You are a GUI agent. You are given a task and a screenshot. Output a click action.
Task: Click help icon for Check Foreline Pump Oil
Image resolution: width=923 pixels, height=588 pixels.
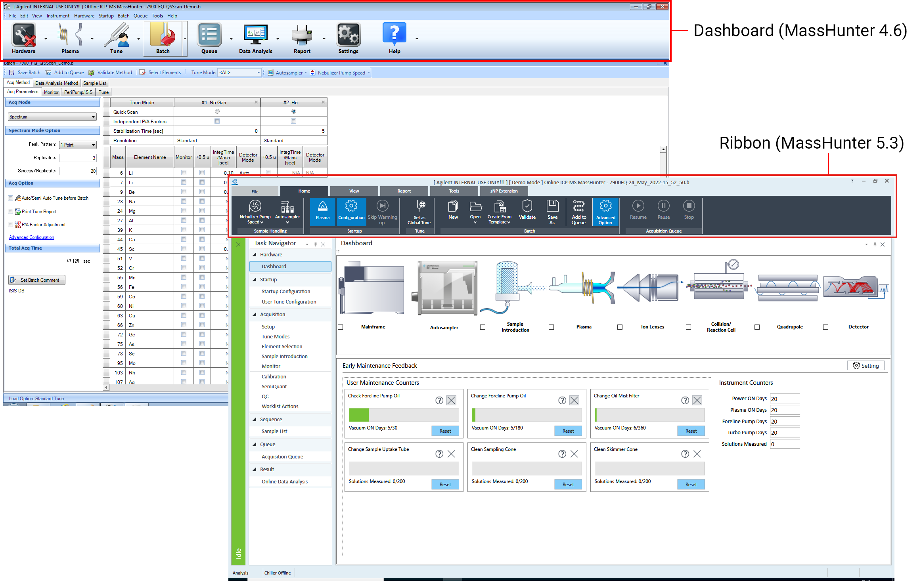coord(439,401)
